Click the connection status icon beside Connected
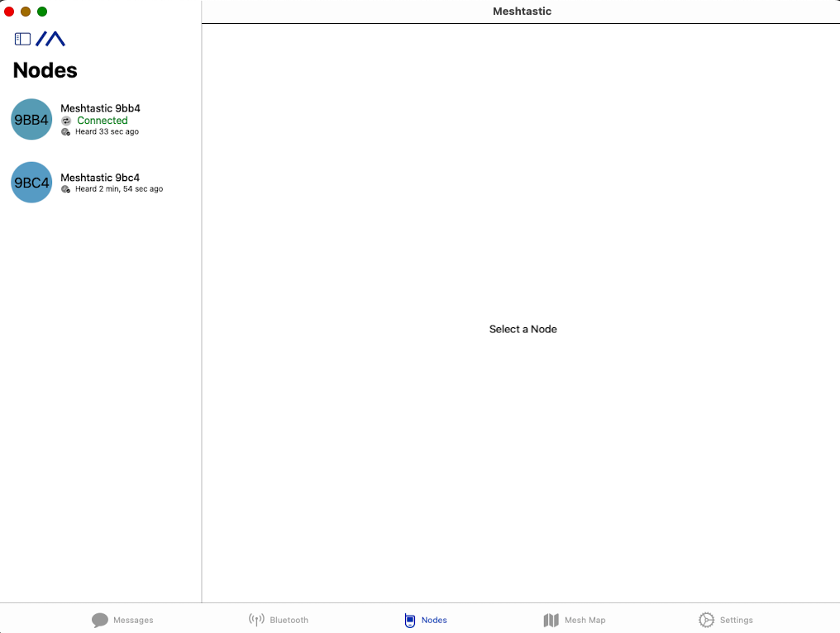This screenshot has width=840, height=633. (x=66, y=121)
